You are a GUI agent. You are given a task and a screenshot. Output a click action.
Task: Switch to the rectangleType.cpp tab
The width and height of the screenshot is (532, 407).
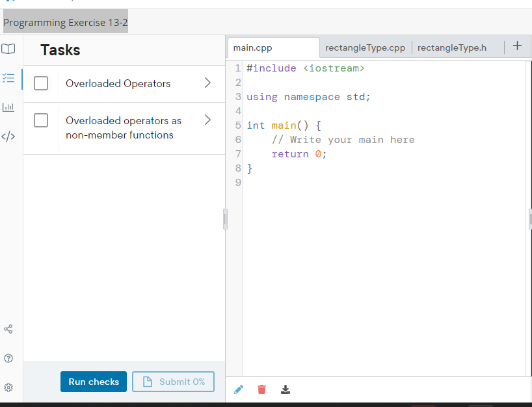365,48
